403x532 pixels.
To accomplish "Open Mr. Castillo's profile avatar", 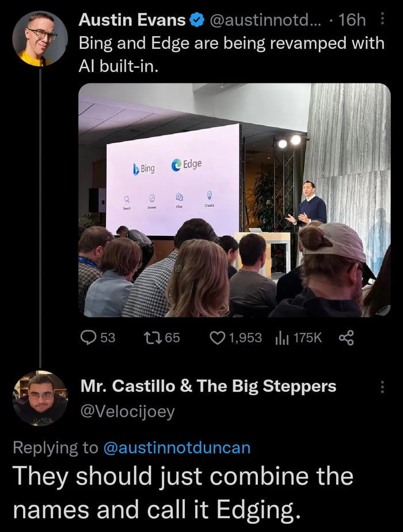I will 40,398.
